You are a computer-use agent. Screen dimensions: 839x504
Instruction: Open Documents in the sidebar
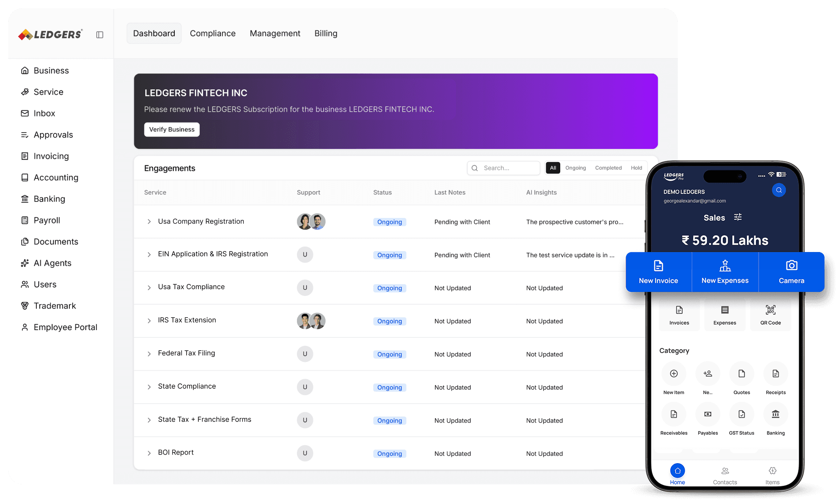50,241
